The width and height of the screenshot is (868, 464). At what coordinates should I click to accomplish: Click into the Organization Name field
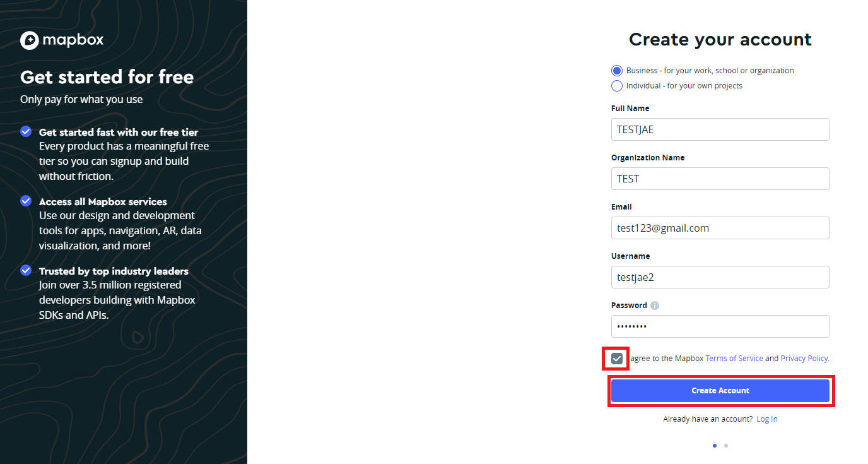click(x=720, y=179)
